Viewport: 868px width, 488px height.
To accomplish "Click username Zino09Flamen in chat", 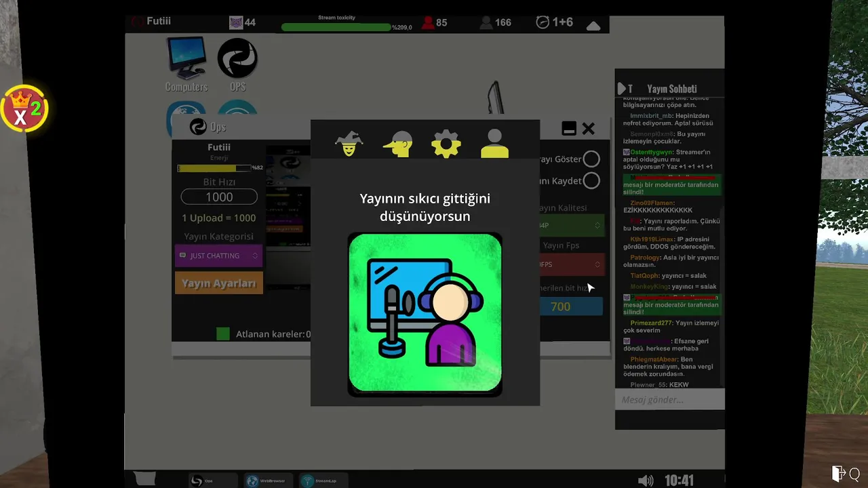I will (x=652, y=203).
